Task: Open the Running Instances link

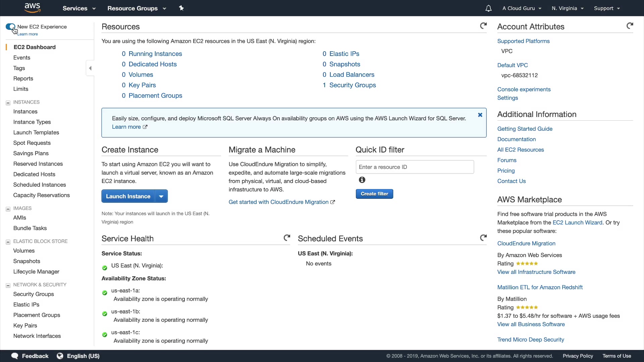Action: click(155, 54)
